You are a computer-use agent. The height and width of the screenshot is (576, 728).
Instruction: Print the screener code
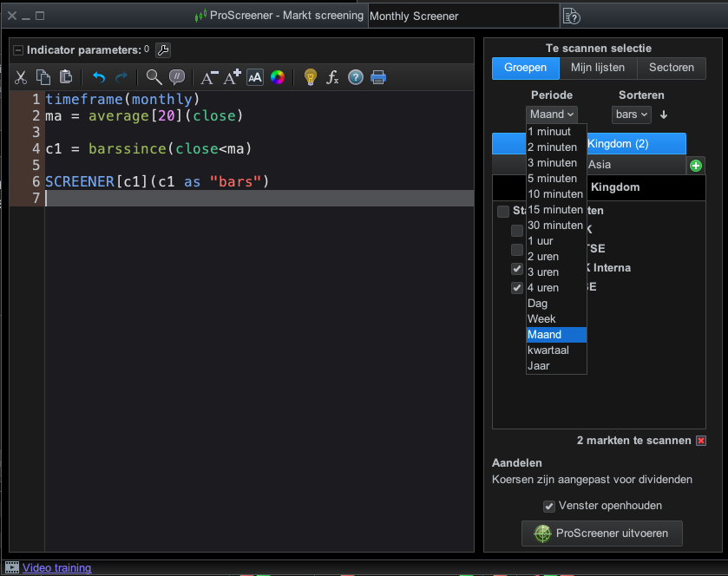click(378, 78)
